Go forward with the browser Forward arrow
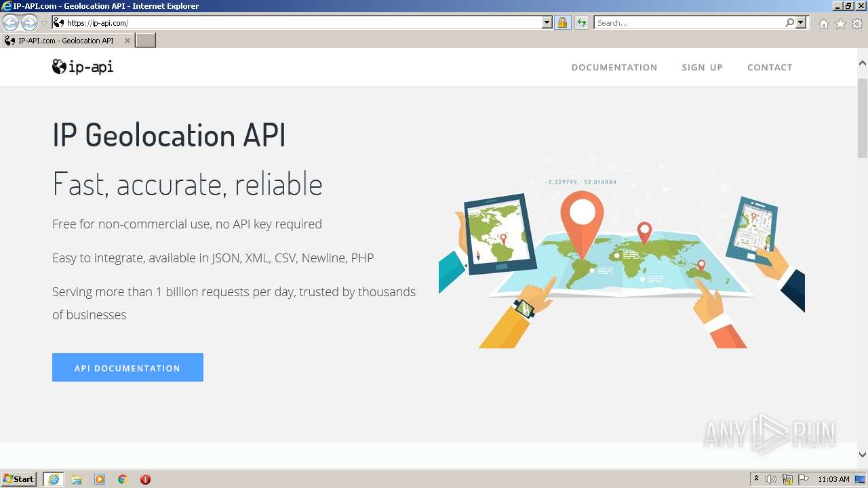This screenshot has height=488, width=868. click(29, 23)
